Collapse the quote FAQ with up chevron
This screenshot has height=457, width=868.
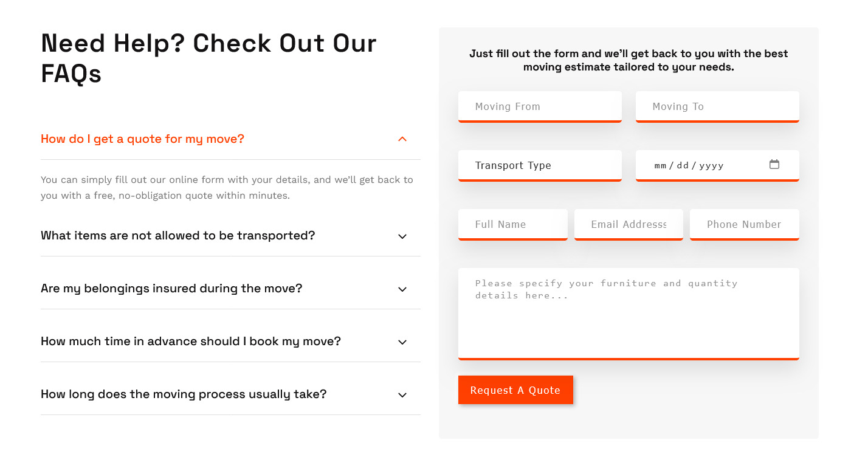click(402, 139)
